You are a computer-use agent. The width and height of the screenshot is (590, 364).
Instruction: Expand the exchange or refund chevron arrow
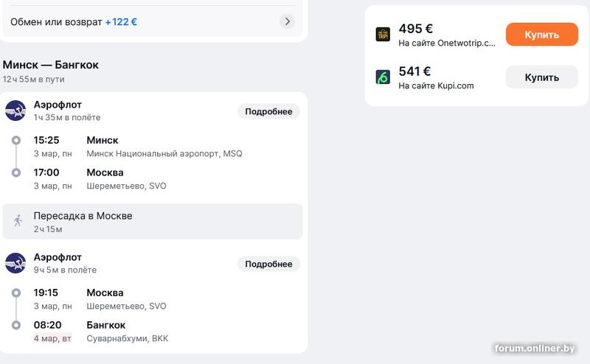(288, 21)
